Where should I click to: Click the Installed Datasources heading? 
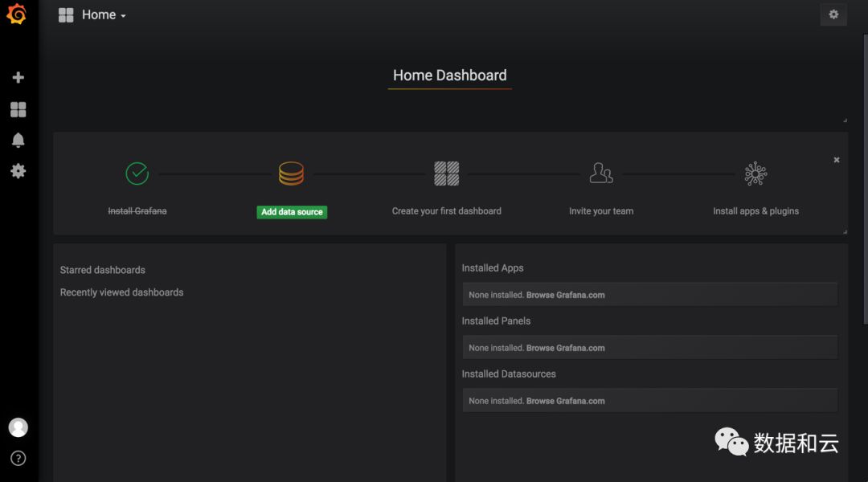pos(509,374)
